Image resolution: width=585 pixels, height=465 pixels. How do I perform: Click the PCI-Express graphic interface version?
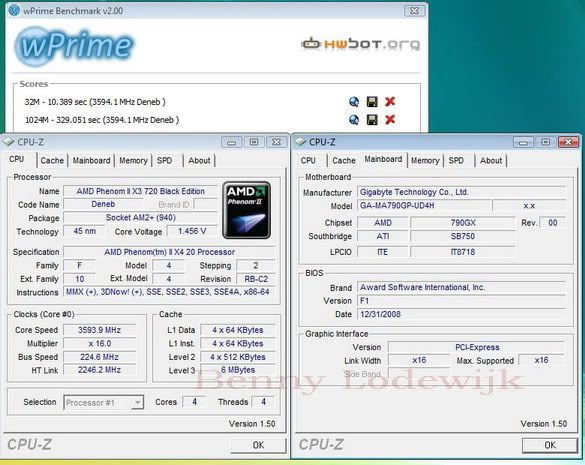click(476, 347)
